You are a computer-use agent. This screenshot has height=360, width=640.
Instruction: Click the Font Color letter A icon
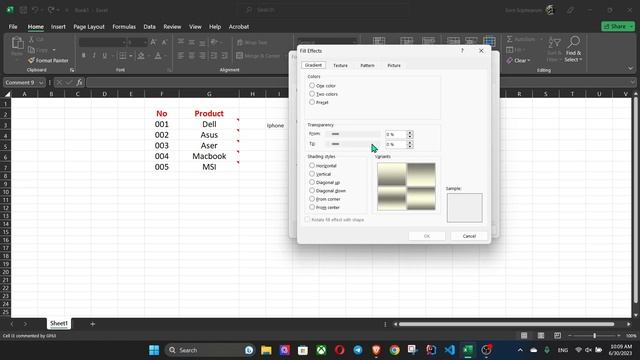tap(158, 56)
